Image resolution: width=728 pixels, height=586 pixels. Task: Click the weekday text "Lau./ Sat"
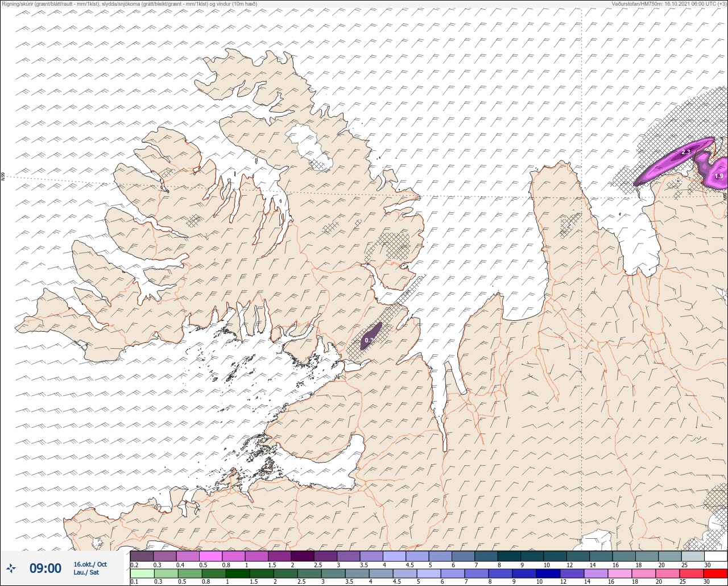tap(85, 572)
